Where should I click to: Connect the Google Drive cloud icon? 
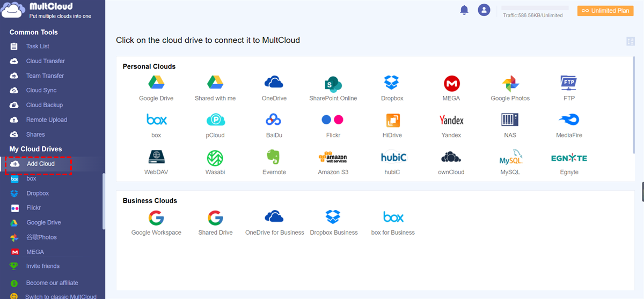(156, 83)
